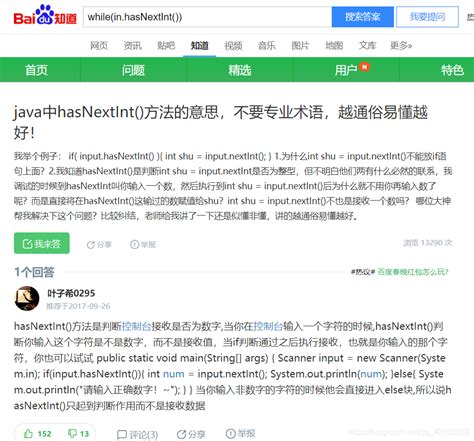Screen dimensions: 474x441
Task: Click the thumbs-down icon with 13
Action: [x=72, y=433]
